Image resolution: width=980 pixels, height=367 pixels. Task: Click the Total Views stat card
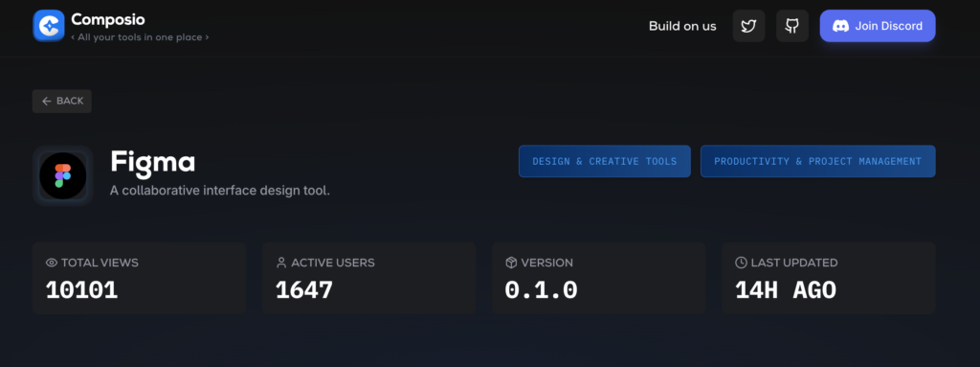tap(140, 278)
